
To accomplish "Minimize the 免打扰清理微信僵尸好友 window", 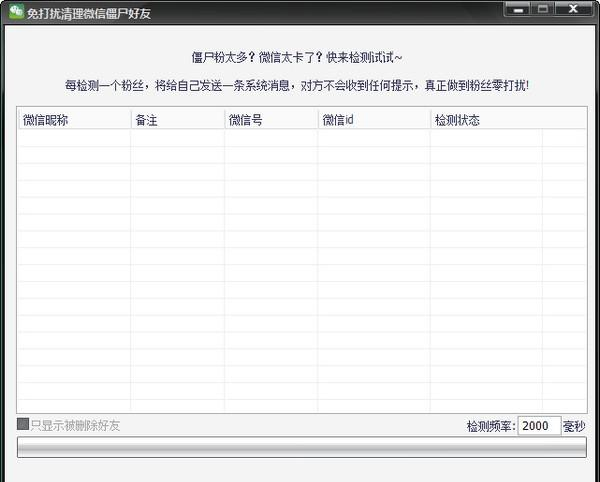I will 518,9.
